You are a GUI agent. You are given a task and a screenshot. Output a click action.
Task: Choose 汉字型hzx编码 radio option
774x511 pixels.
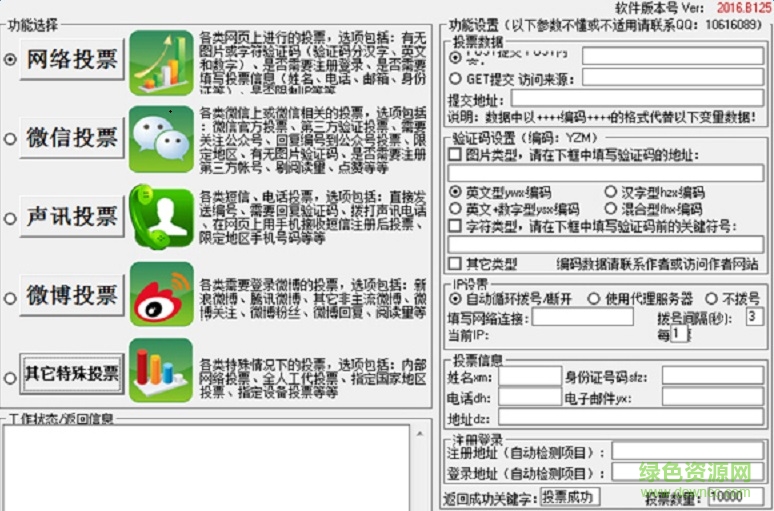[x=611, y=192]
